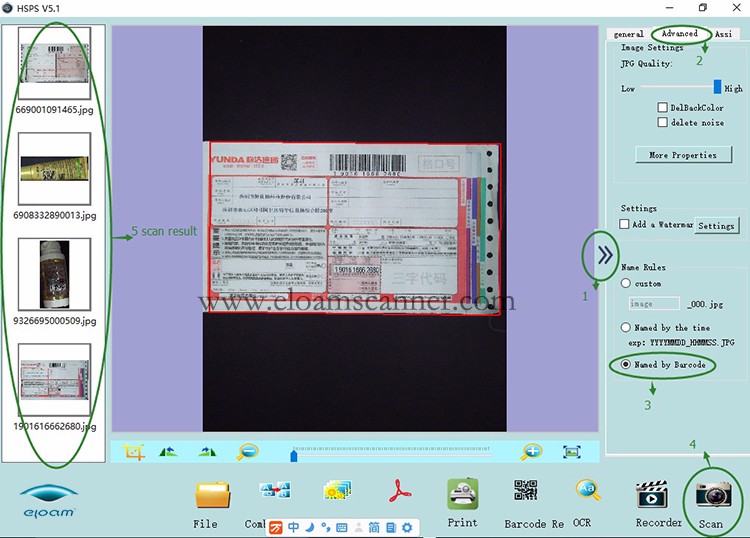The width and height of the screenshot is (750, 538).
Task: Click the PDF export icon
Action: pyautogui.click(x=402, y=492)
